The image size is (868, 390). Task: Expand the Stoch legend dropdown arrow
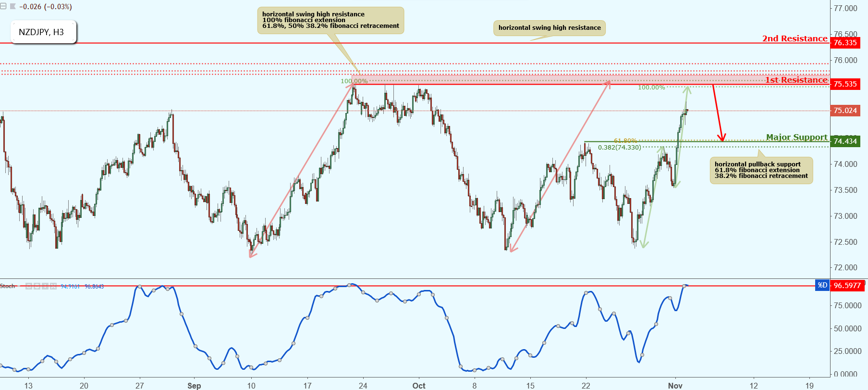point(19,286)
